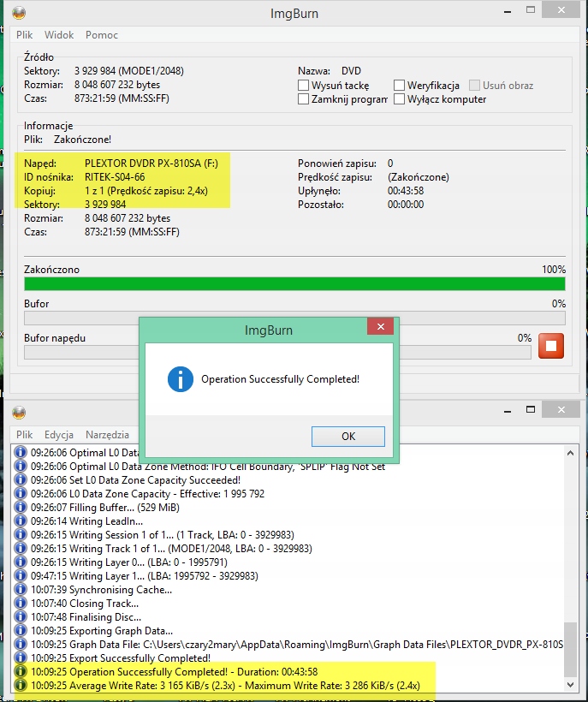This screenshot has width=588, height=702.
Task: Click the ImgBurn app icon in main title bar
Action: (19, 14)
